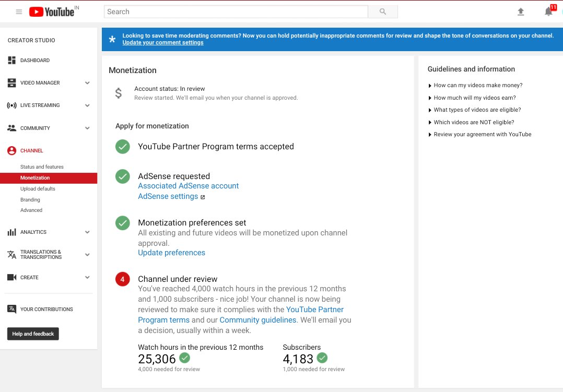
Task: Expand 'How much will my videos earn?'
Action: (x=472, y=98)
